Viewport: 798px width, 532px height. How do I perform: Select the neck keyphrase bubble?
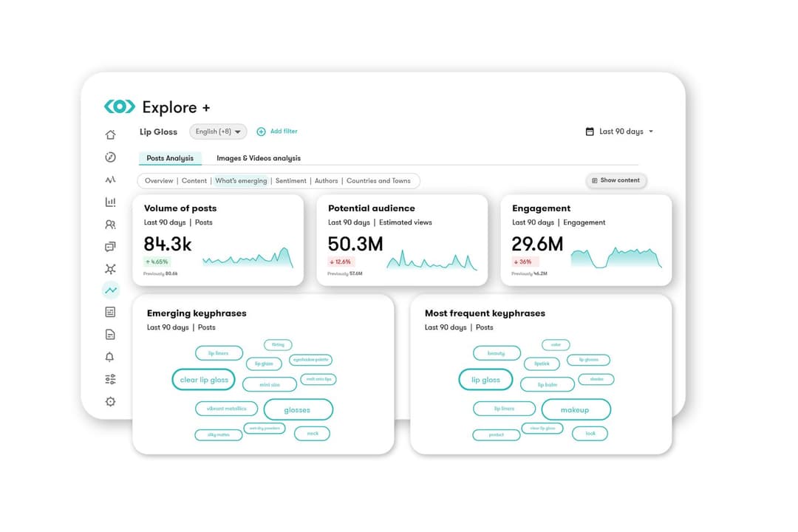(313, 434)
